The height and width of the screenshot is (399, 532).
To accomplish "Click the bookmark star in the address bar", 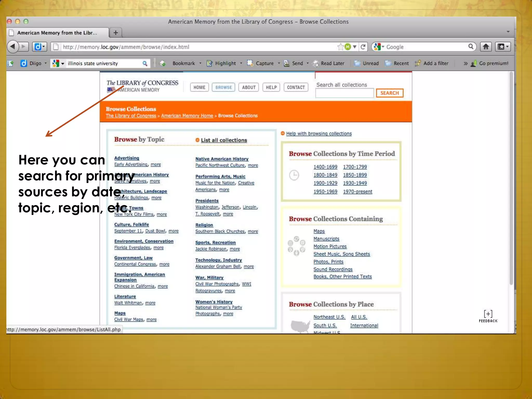I will [x=341, y=47].
